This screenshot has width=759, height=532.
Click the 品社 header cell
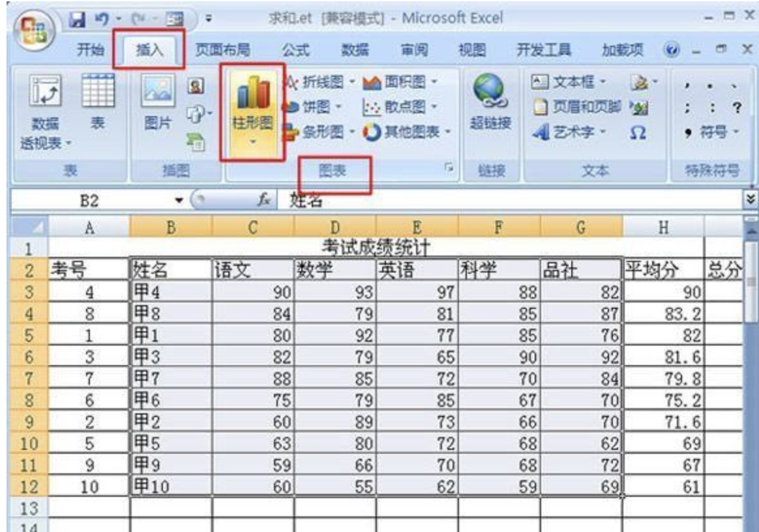coord(581,270)
